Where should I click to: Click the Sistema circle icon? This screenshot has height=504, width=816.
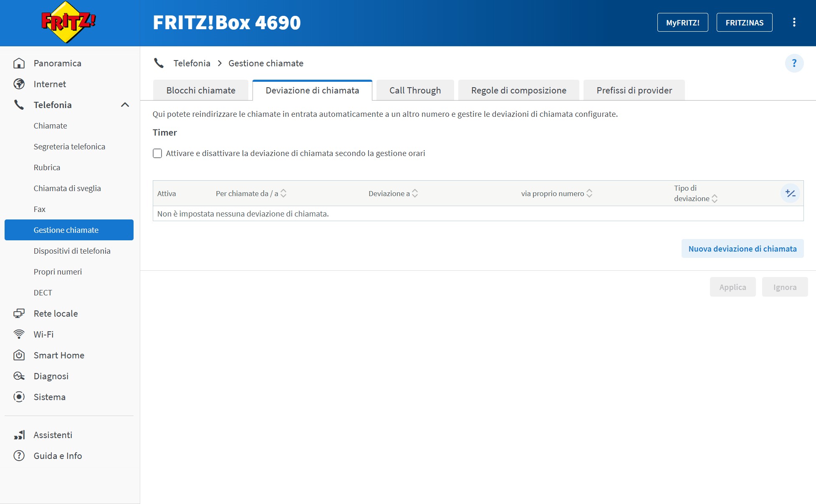(19, 397)
